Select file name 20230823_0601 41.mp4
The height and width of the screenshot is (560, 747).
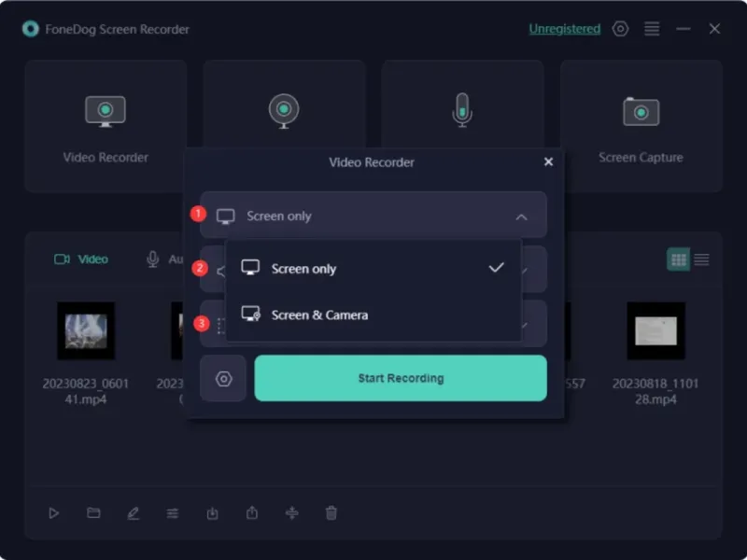(x=86, y=391)
